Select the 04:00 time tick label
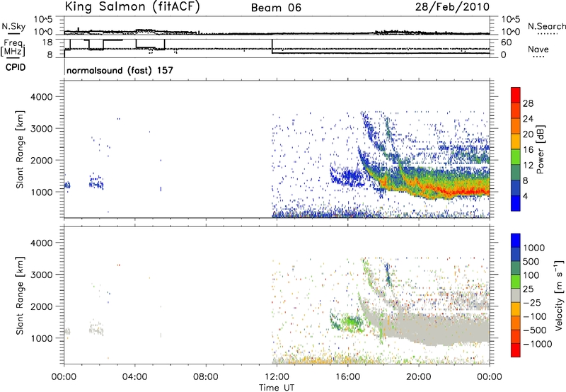566x392 pixels. (135, 377)
